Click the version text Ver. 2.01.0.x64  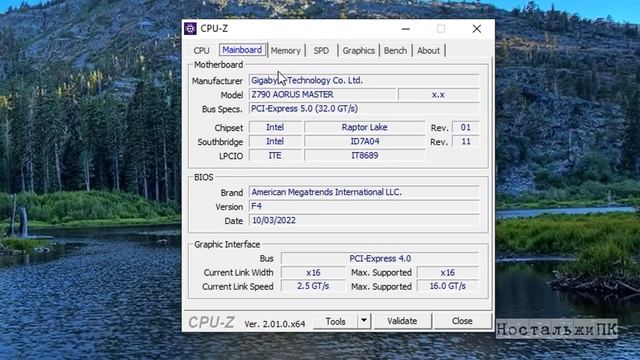click(x=275, y=324)
